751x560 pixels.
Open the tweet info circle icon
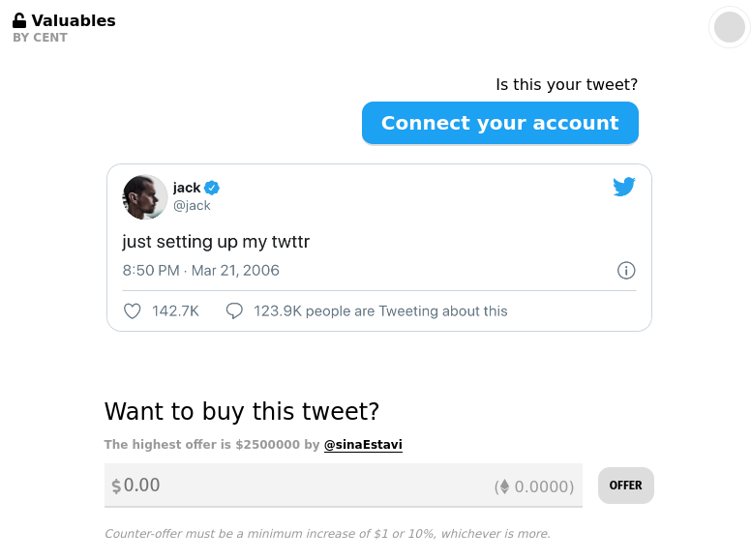tap(626, 271)
